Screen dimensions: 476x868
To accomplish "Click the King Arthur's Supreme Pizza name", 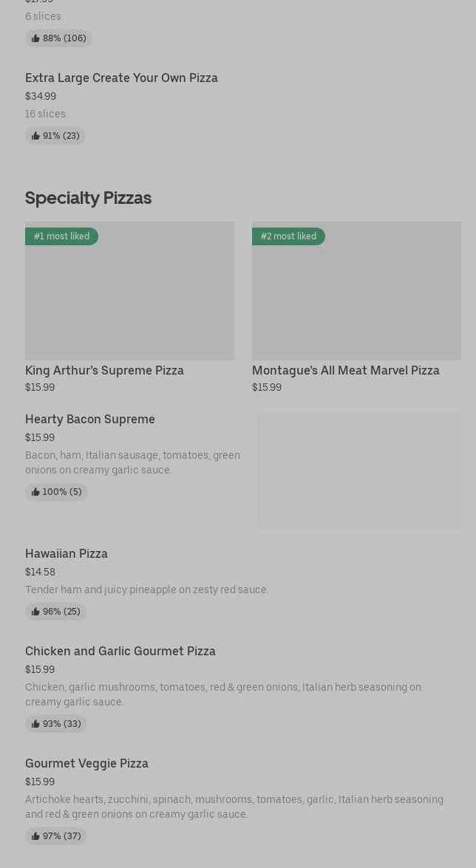I will point(104,370).
